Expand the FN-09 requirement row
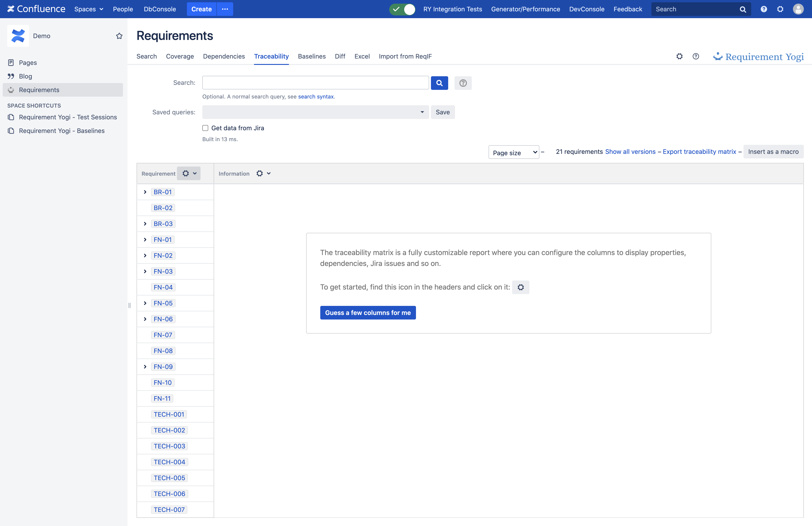 (x=145, y=367)
